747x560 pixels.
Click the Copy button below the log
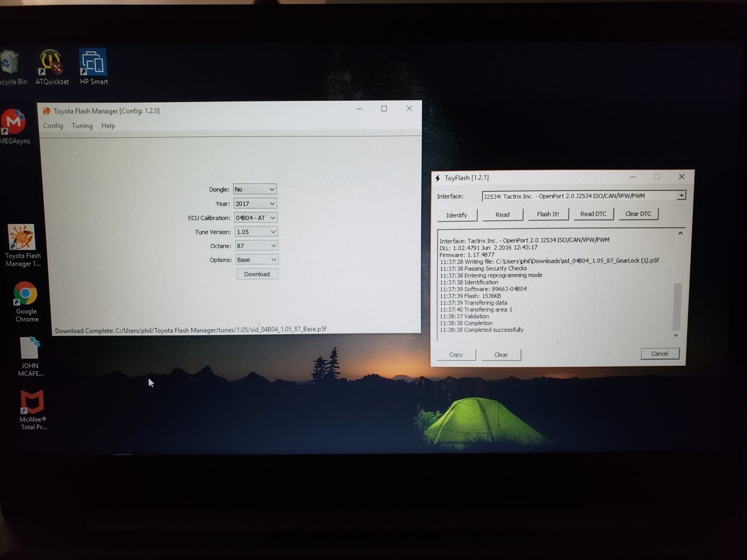tap(456, 355)
